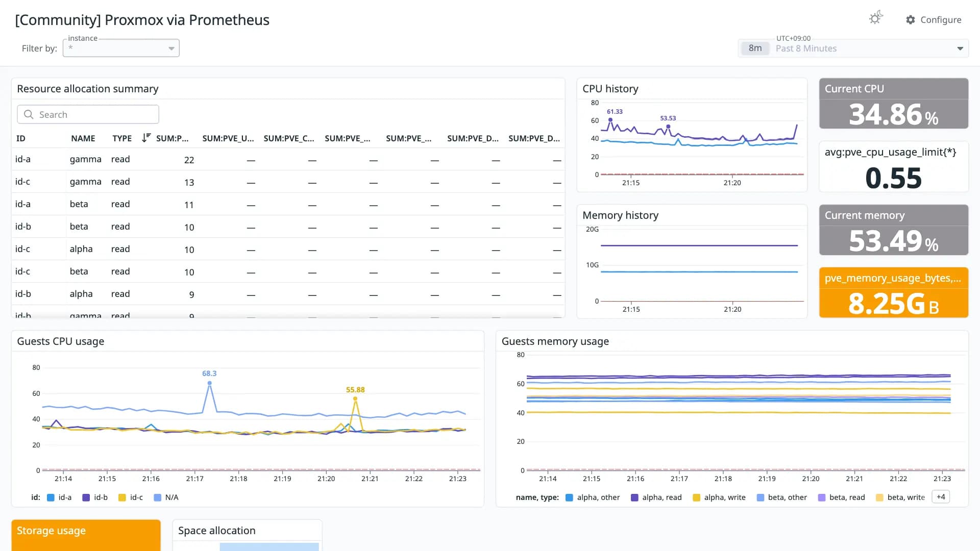The image size is (980, 551).
Task: Click the Guests memory usage widget title
Action: (x=555, y=341)
